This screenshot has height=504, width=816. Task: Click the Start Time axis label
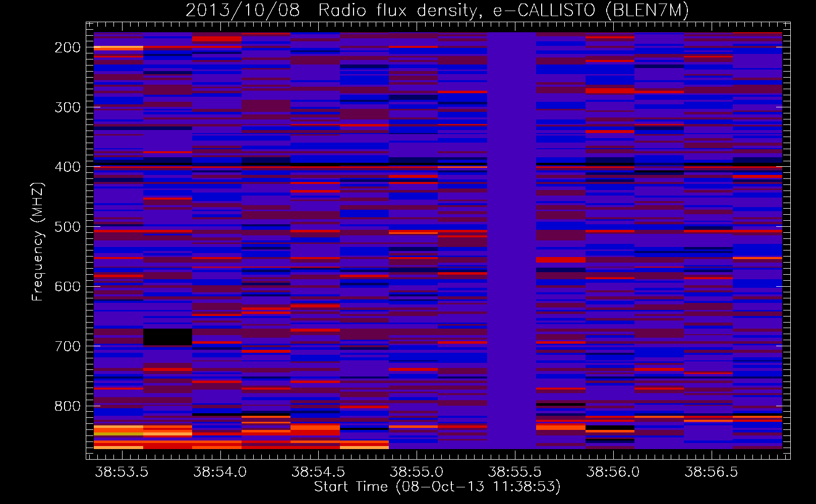pos(437,487)
